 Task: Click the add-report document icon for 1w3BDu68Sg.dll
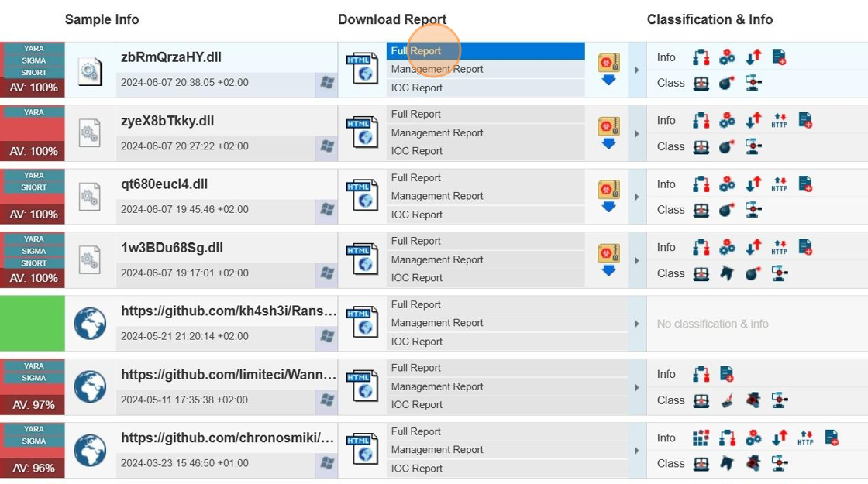click(x=806, y=247)
